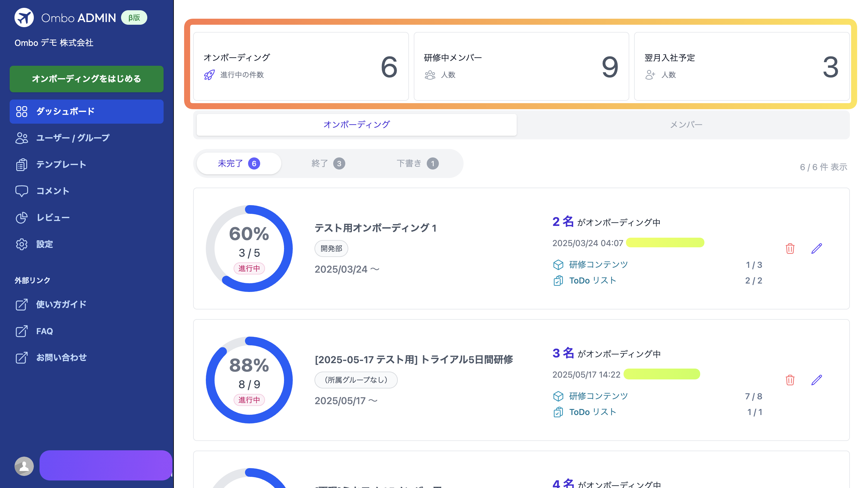Screen dimensions: 868x488
Task: Delete トライアル5日間研修 with trash icon
Action: 790,380
